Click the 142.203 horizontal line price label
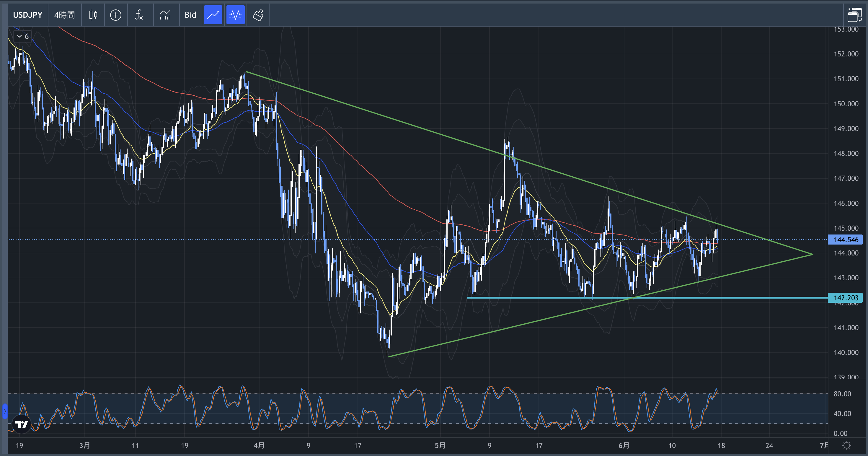Screen dimensions: 868x456 tap(846, 298)
